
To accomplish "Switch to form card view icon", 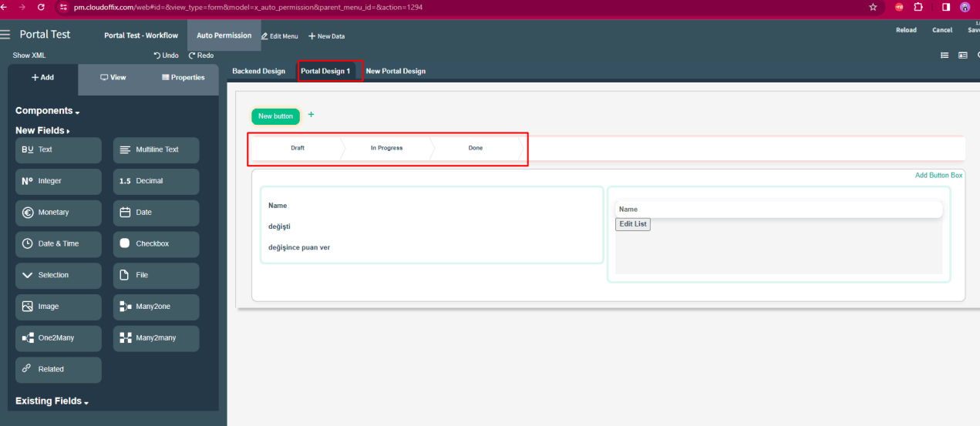I will pos(962,55).
